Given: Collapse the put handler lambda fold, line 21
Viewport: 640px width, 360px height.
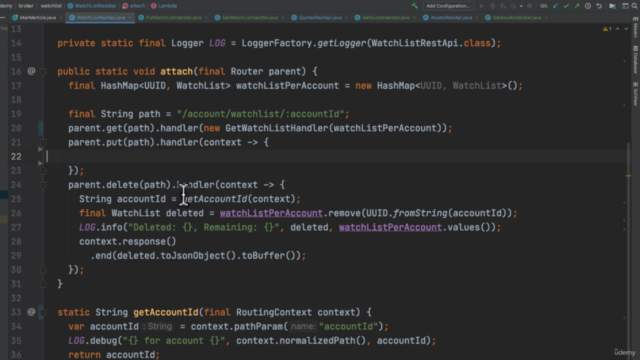Looking at the screenshot, I should [43, 142].
